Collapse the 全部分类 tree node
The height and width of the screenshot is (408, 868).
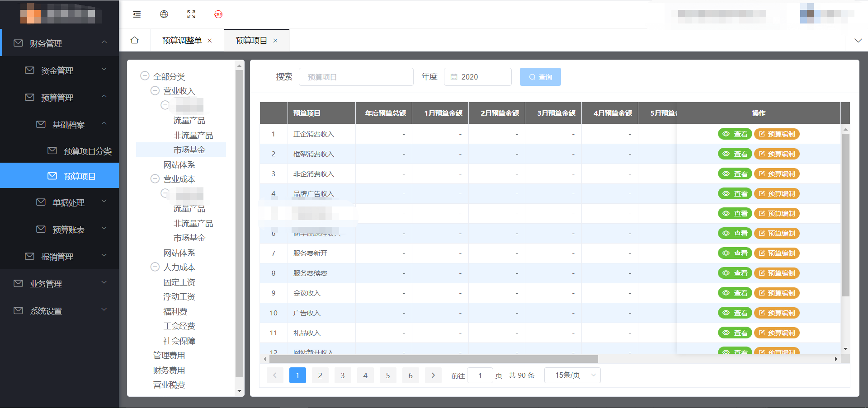pyautogui.click(x=145, y=76)
